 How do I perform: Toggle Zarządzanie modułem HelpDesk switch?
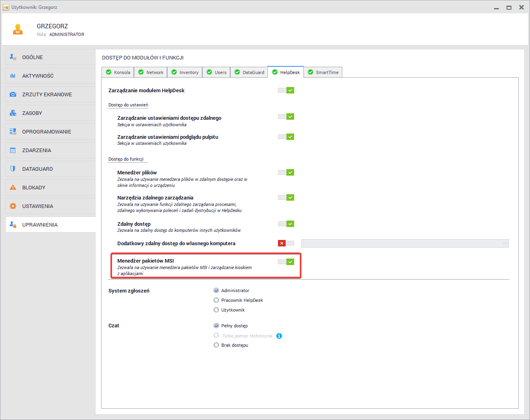point(286,90)
